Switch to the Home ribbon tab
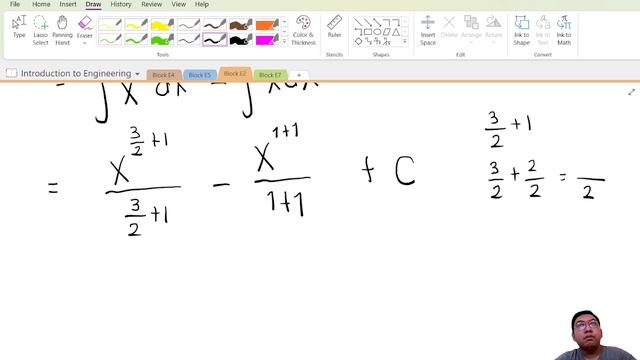The width and height of the screenshot is (640, 360). [41, 4]
